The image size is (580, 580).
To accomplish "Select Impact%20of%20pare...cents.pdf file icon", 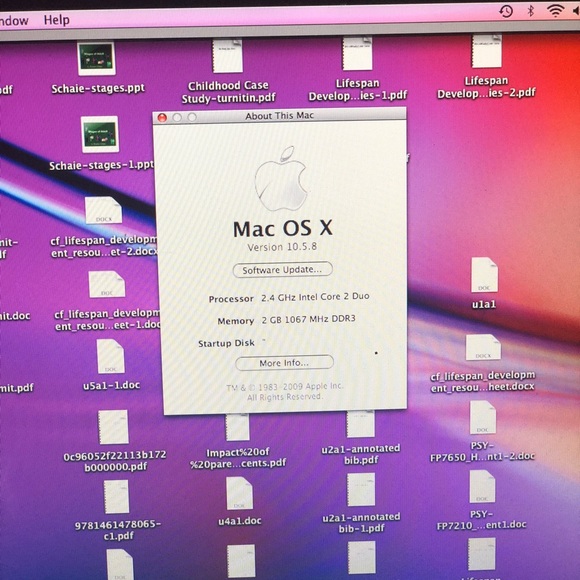I will tap(237, 427).
